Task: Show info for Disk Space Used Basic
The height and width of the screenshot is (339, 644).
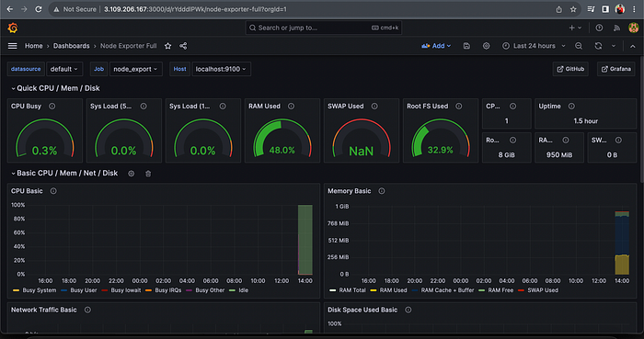Action: pyautogui.click(x=408, y=310)
